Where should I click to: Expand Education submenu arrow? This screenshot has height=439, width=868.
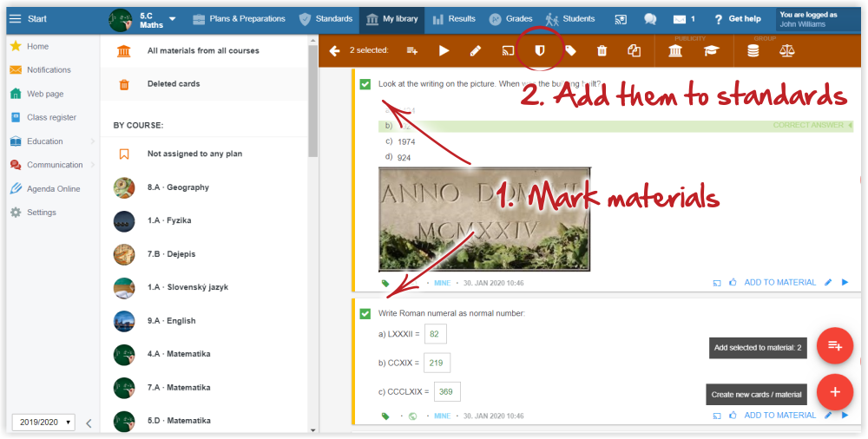point(93,141)
